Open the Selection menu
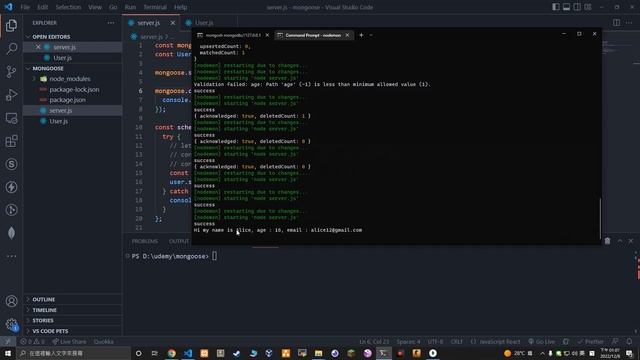This screenshot has height=360, width=640. pos(68,7)
